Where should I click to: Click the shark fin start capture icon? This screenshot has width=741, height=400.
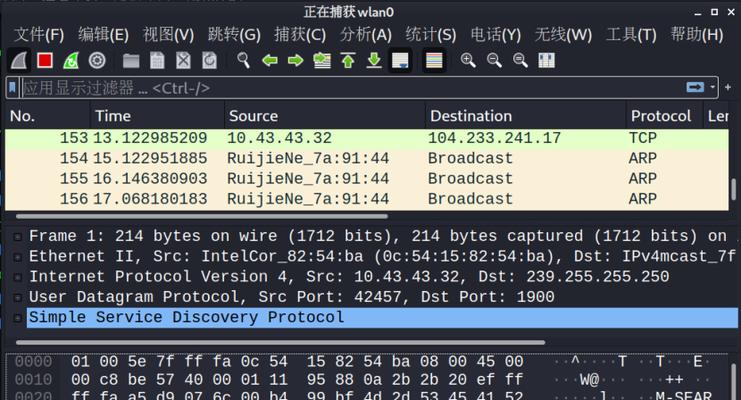[x=19, y=61]
